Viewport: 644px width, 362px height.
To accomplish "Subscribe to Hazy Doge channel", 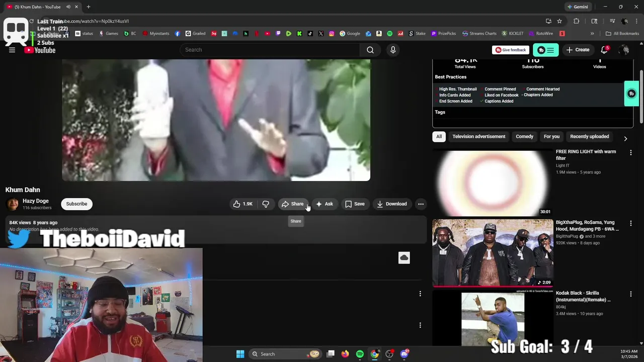I will tap(76, 204).
